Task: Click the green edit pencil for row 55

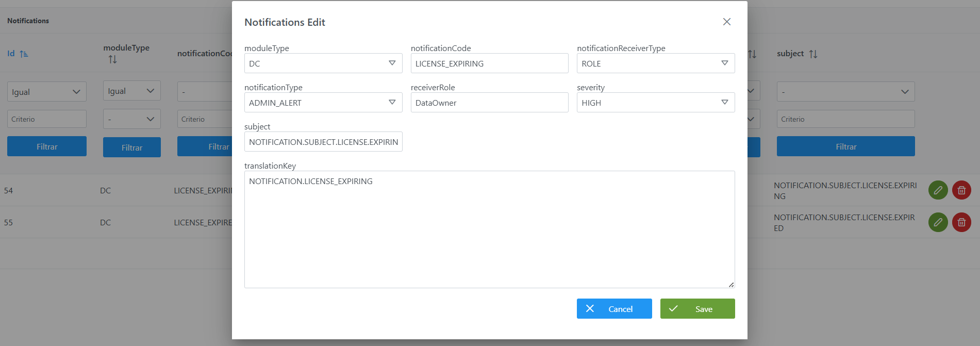Action: [938, 222]
